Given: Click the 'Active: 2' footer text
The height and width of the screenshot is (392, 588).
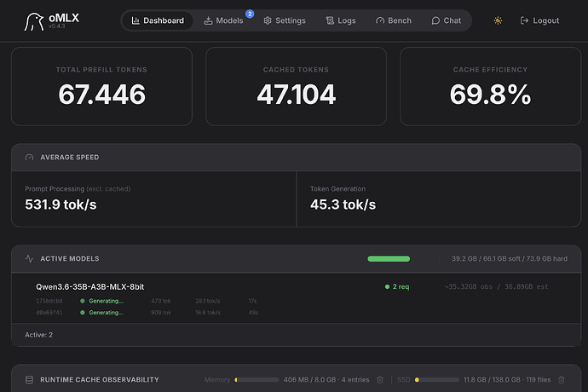Looking at the screenshot, I should point(38,335).
